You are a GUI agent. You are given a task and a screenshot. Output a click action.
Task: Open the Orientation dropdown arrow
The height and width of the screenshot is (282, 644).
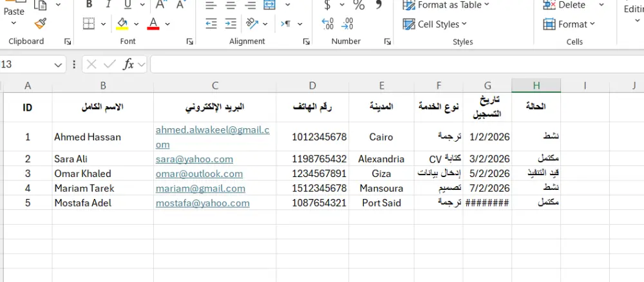click(x=267, y=24)
